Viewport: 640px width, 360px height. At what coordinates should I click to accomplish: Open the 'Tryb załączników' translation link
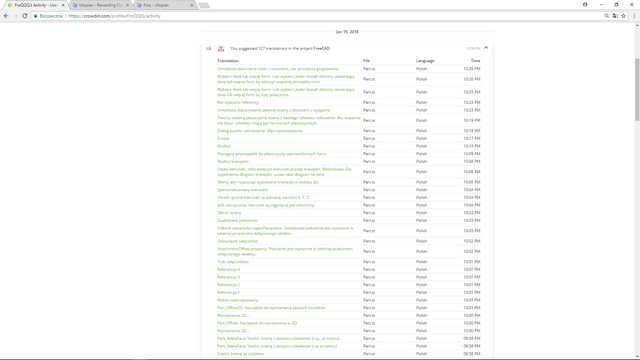[233, 262]
